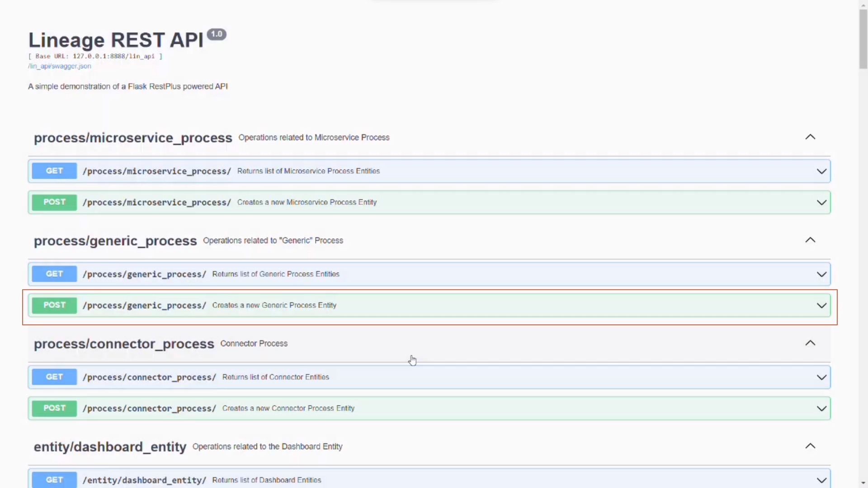The height and width of the screenshot is (488, 868).
Task: Click 'Creates a new Connector Process Entity' description
Action: click(288, 408)
